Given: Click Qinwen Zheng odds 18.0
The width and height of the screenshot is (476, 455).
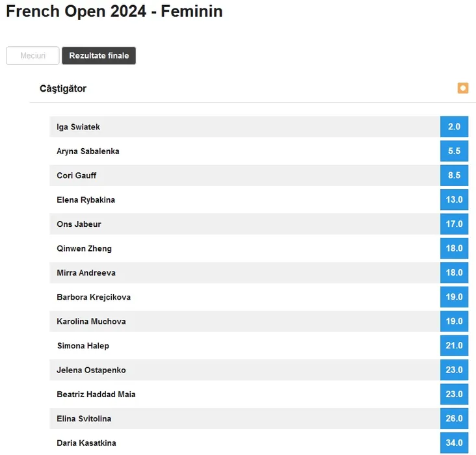Looking at the screenshot, I should pyautogui.click(x=454, y=248).
